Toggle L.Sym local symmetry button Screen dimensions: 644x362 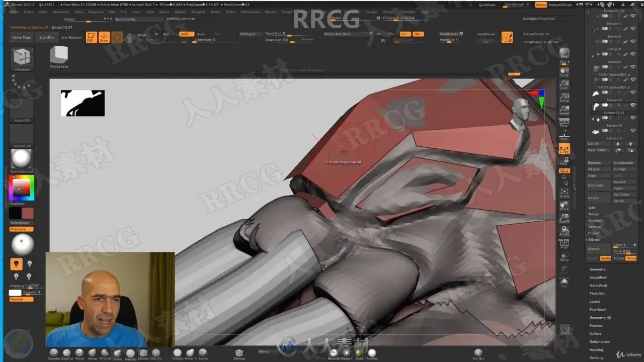[565, 148]
